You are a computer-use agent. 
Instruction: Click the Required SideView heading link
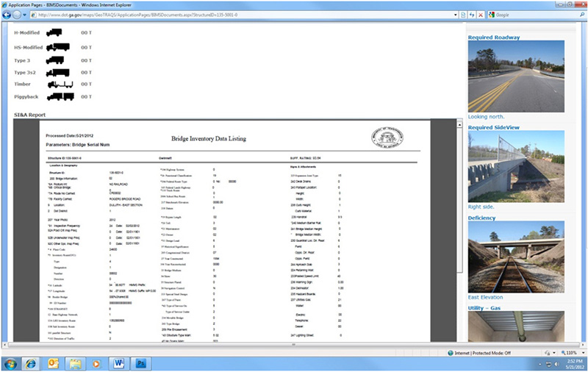[493, 127]
